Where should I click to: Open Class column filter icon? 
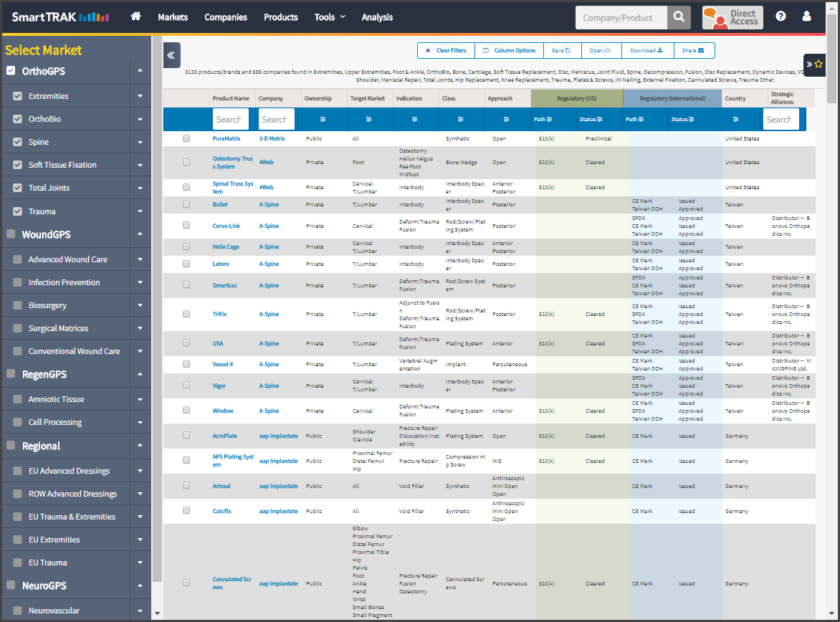click(x=460, y=120)
